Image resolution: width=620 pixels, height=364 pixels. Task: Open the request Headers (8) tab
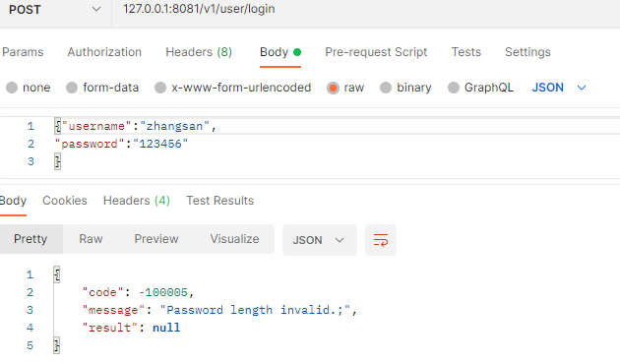(199, 52)
